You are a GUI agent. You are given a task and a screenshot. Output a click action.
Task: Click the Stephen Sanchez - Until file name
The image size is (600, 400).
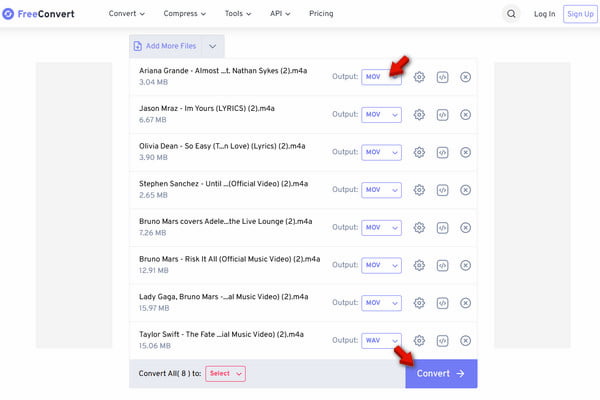(x=223, y=184)
